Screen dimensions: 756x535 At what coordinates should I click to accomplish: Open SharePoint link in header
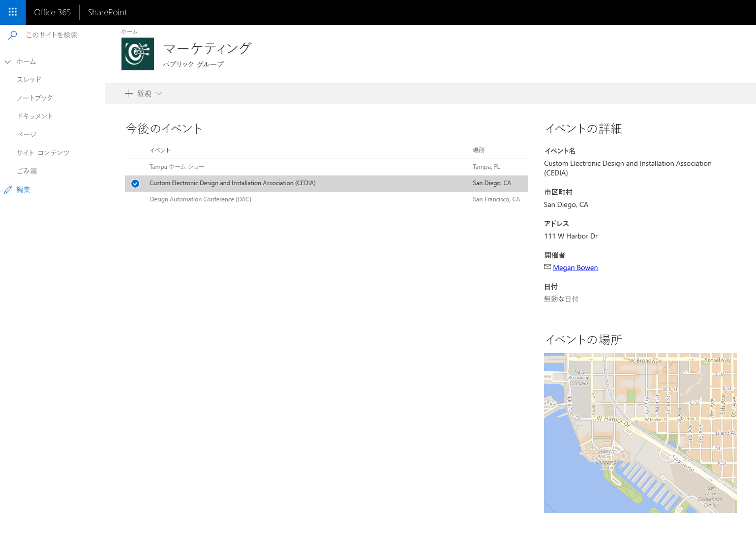click(107, 12)
